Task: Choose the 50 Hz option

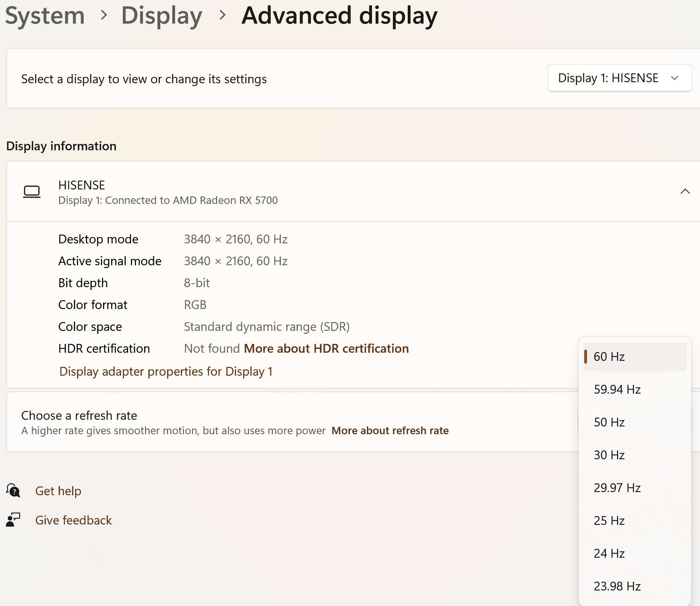Action: pyautogui.click(x=609, y=422)
